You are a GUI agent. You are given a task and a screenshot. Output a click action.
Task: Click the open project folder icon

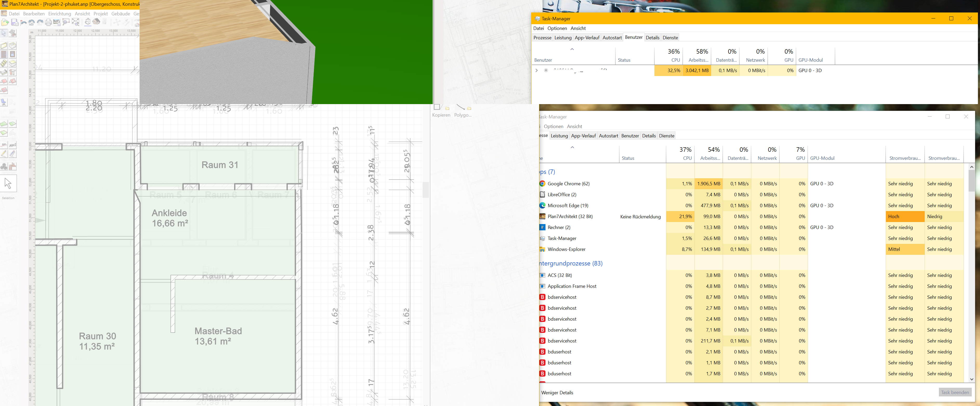pyautogui.click(x=5, y=22)
